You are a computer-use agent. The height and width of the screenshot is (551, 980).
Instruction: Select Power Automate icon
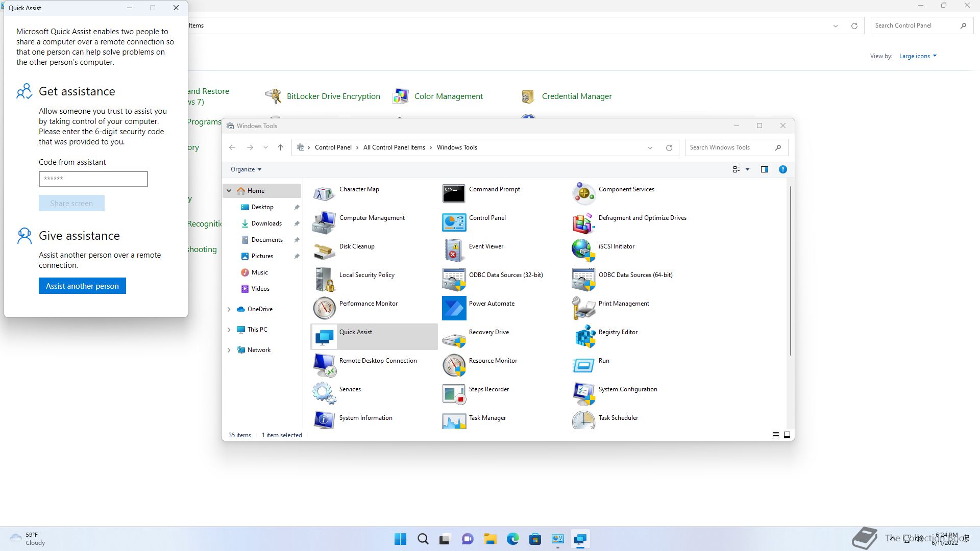click(454, 308)
